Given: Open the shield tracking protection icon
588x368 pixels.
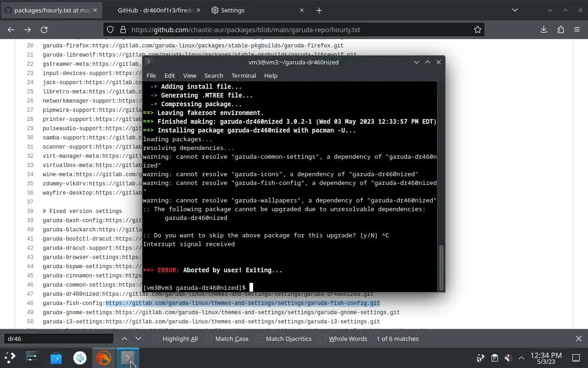Looking at the screenshot, I should pyautogui.click(x=110, y=29).
